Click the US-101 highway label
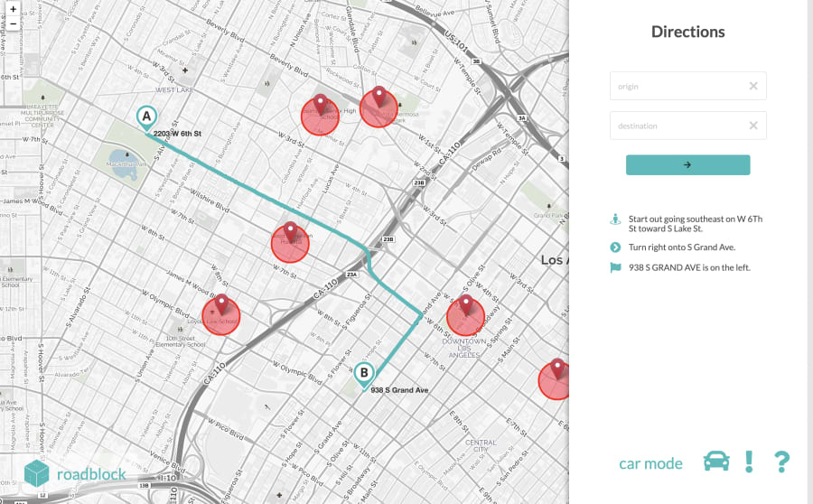Screen dimensions: 813x504 click(x=456, y=41)
